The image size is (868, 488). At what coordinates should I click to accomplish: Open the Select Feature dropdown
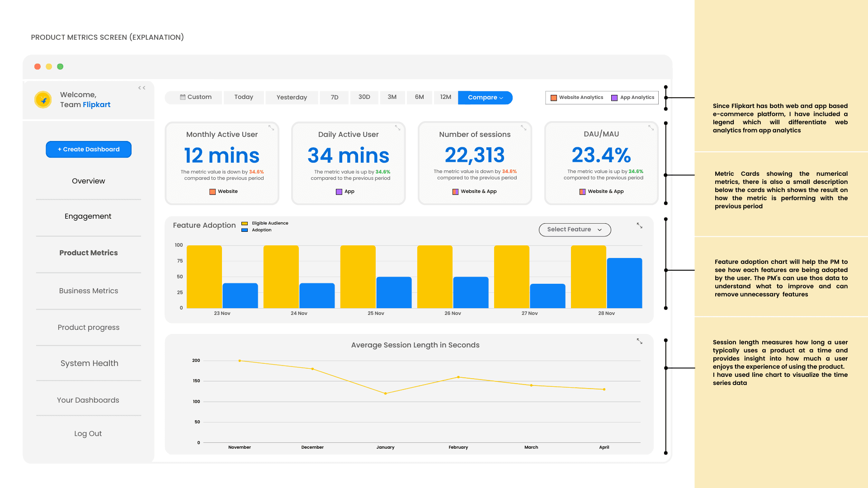(575, 230)
